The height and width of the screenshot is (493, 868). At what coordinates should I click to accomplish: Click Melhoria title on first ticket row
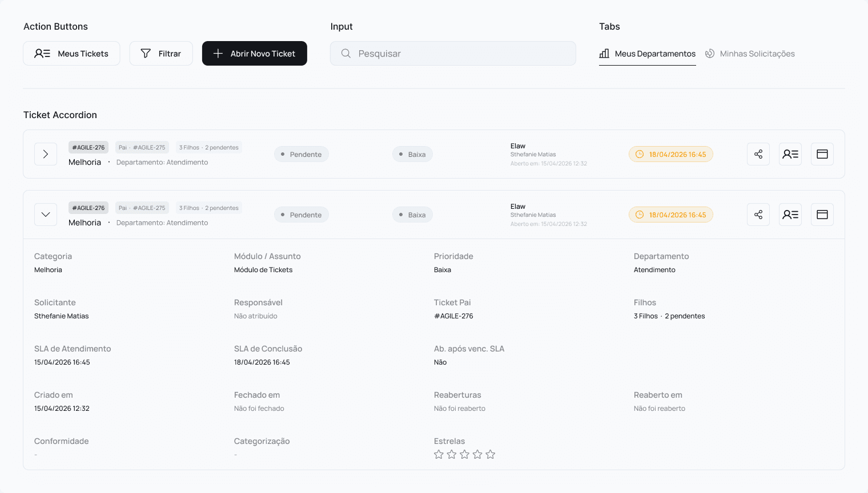[85, 162]
